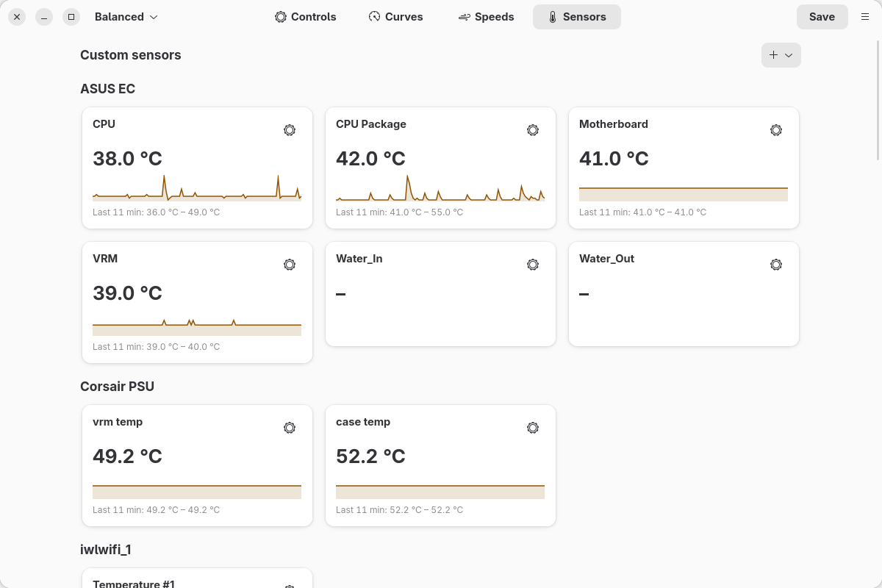Click the CPU Package temperature graph
The image size is (882, 588).
coord(440,187)
